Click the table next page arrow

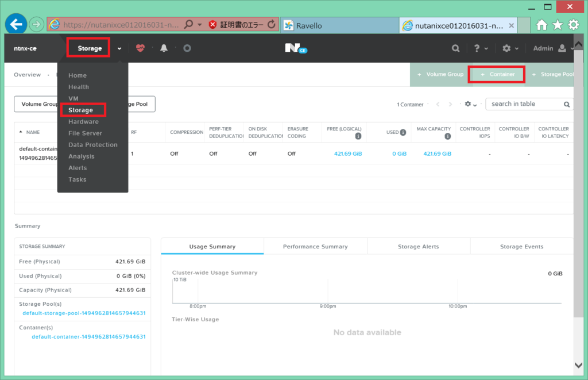coord(450,105)
